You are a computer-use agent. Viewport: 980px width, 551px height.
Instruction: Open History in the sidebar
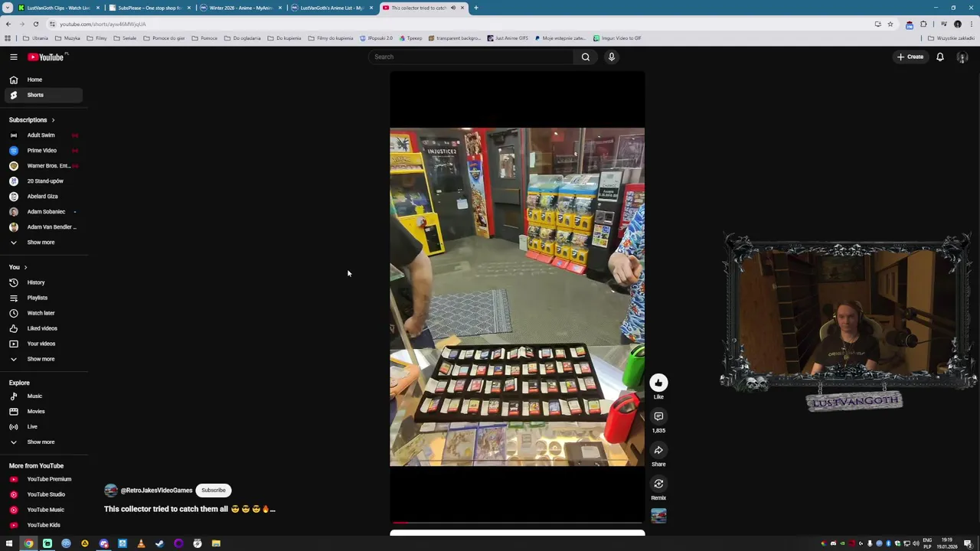click(x=44, y=282)
